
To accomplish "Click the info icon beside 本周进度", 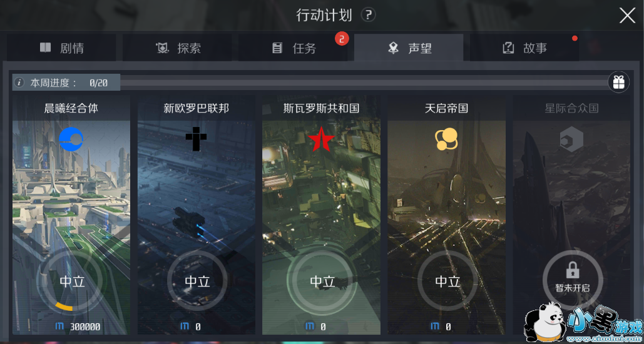I will [20, 83].
